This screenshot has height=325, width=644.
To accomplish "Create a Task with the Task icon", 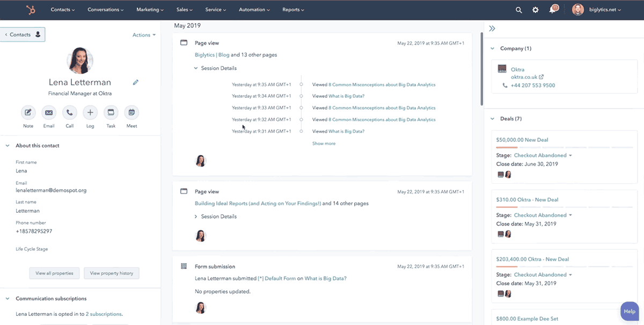I will (x=111, y=113).
